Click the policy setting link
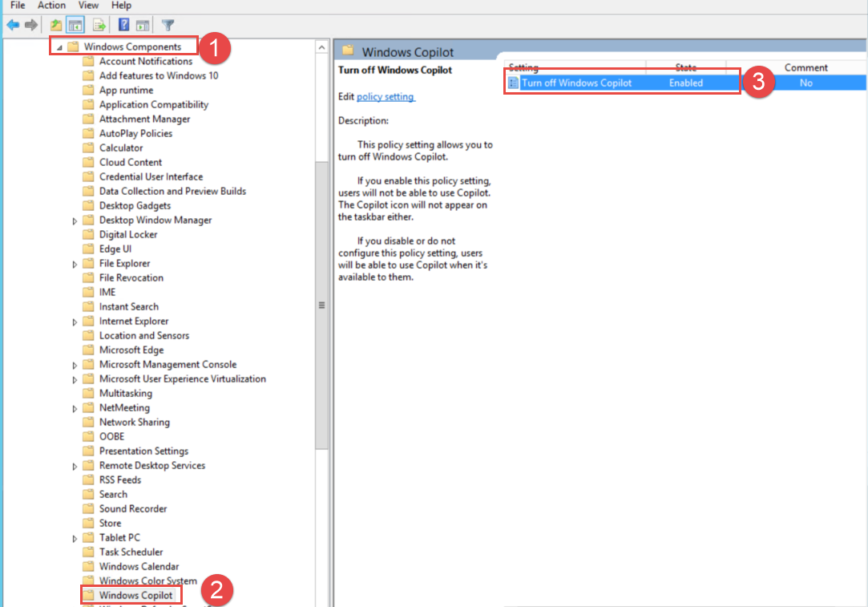 [x=386, y=96]
